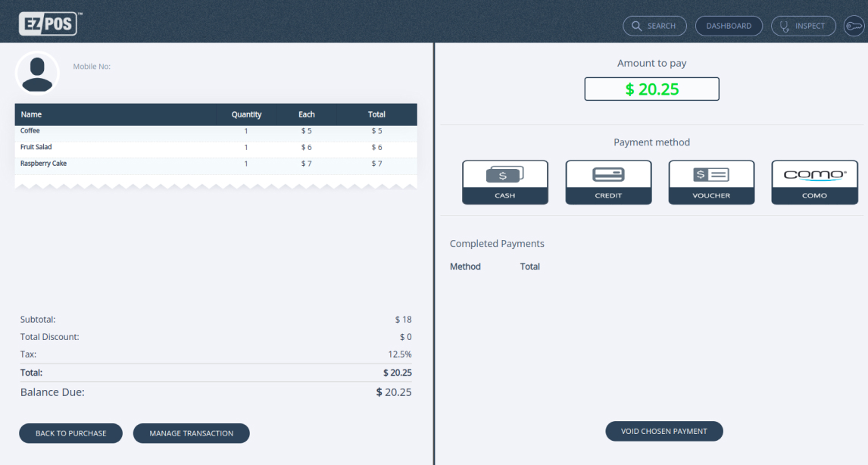The image size is (868, 465).
Task: Select the CREDIT card payment icon
Action: [608, 182]
